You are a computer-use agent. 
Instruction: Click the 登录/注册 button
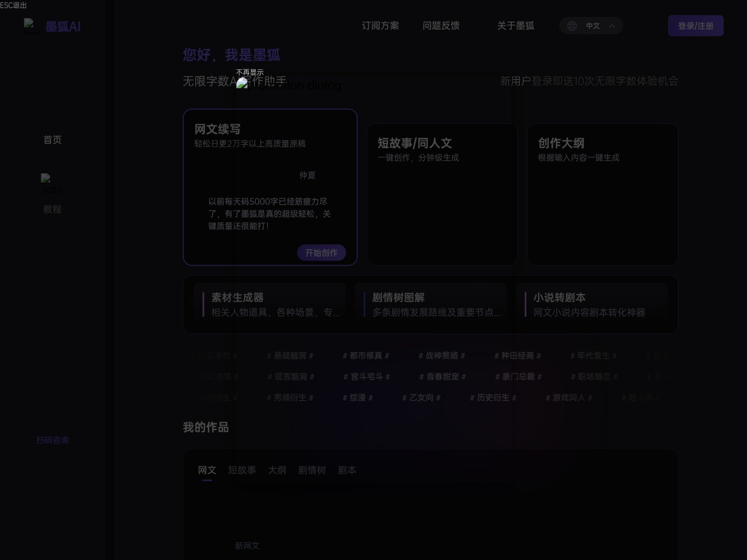(x=696, y=26)
